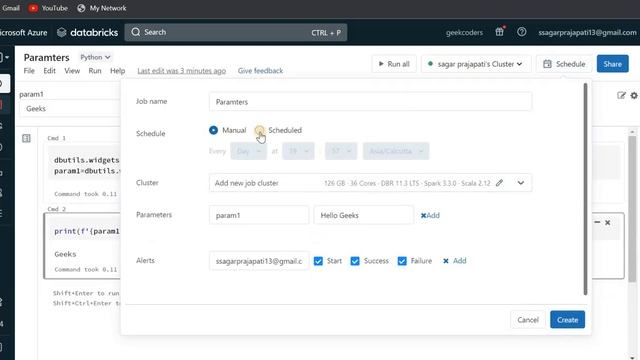Image resolution: width=640 pixels, height=360 pixels.
Task: Open the Run menu
Action: point(95,71)
